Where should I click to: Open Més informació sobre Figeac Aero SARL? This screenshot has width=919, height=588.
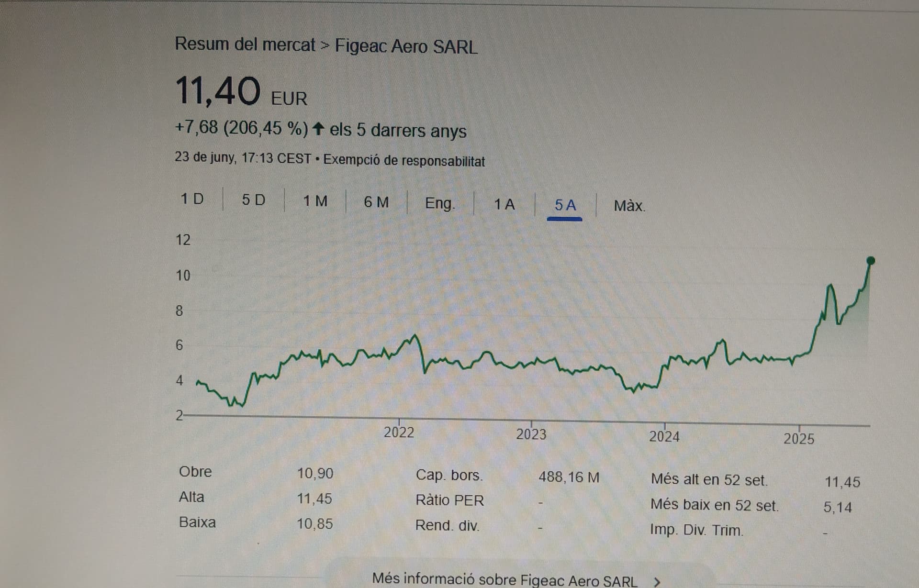[504, 579]
